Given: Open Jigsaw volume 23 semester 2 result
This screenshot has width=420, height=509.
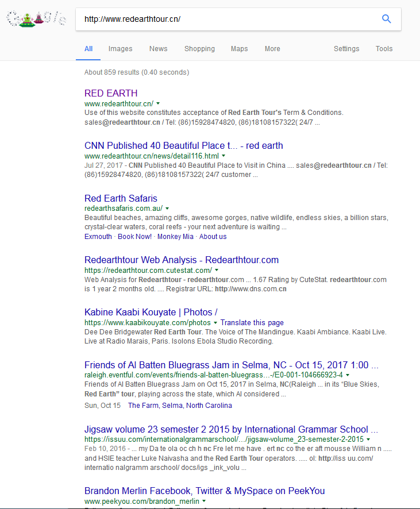Looking at the screenshot, I should (x=231, y=429).
